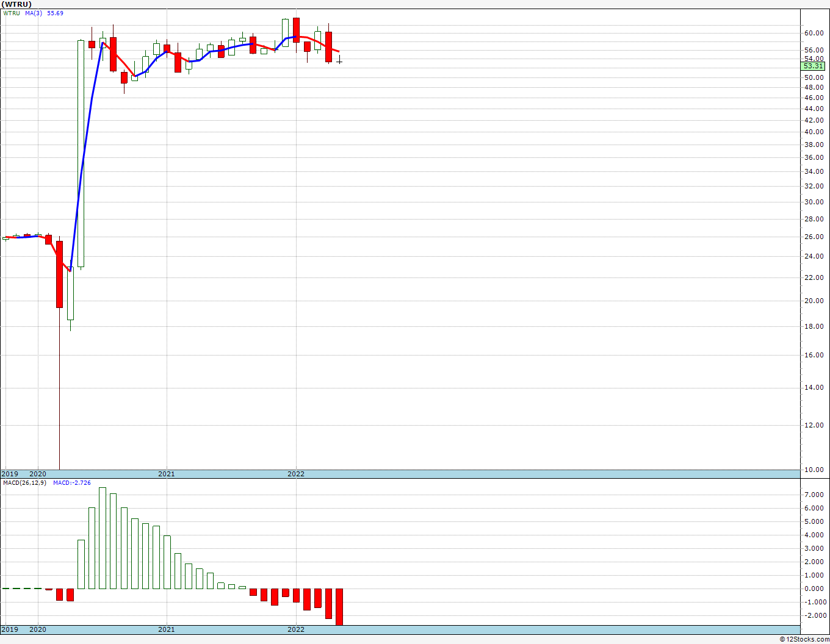Click the 1.000 MACD axis label
The width and height of the screenshot is (830, 644).
(814, 575)
